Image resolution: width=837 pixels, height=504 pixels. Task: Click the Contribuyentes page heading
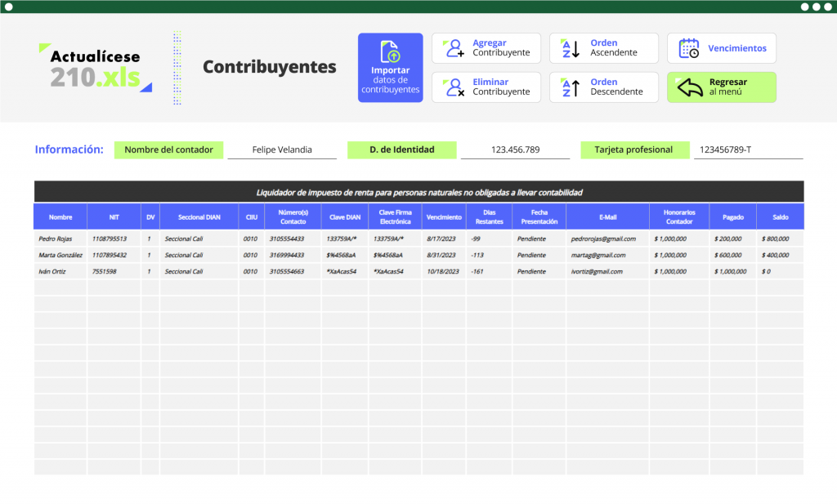click(270, 67)
